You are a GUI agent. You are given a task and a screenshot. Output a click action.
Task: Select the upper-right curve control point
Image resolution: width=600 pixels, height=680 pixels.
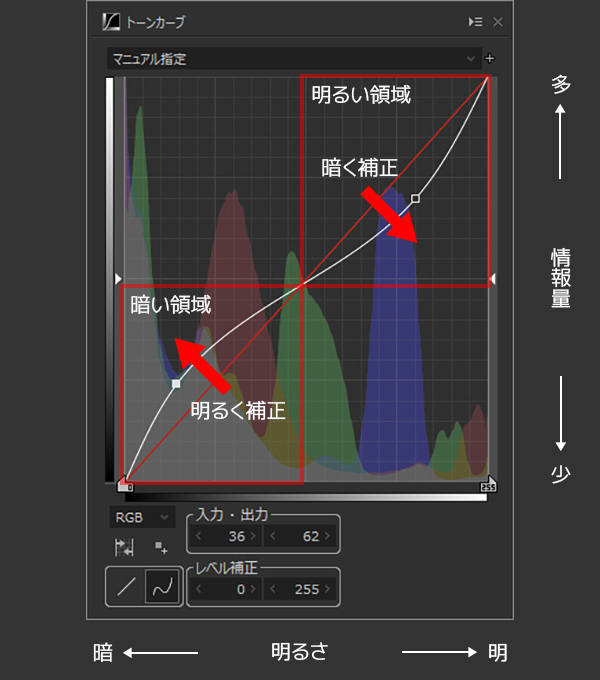415,199
